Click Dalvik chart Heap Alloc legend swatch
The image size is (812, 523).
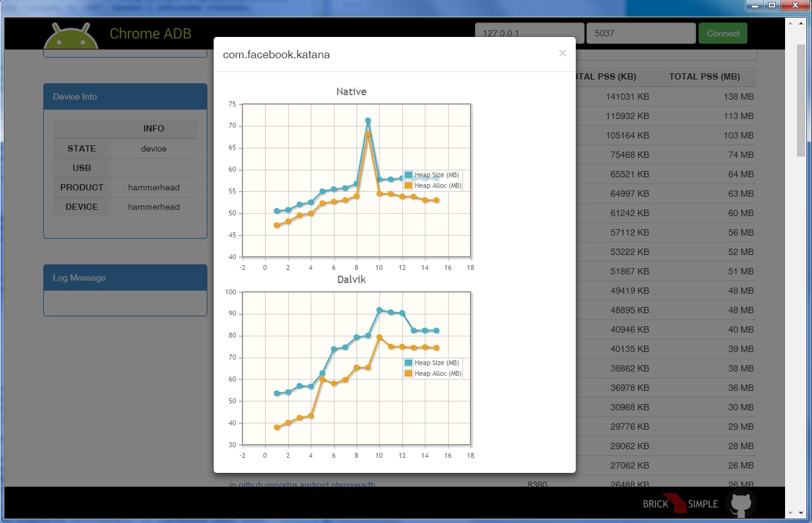click(409, 373)
